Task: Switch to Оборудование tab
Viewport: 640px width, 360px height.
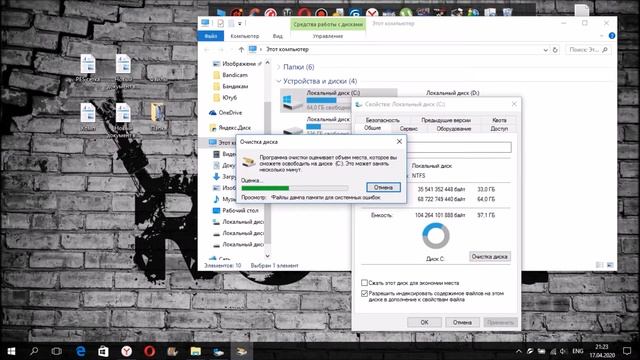Action: click(453, 129)
